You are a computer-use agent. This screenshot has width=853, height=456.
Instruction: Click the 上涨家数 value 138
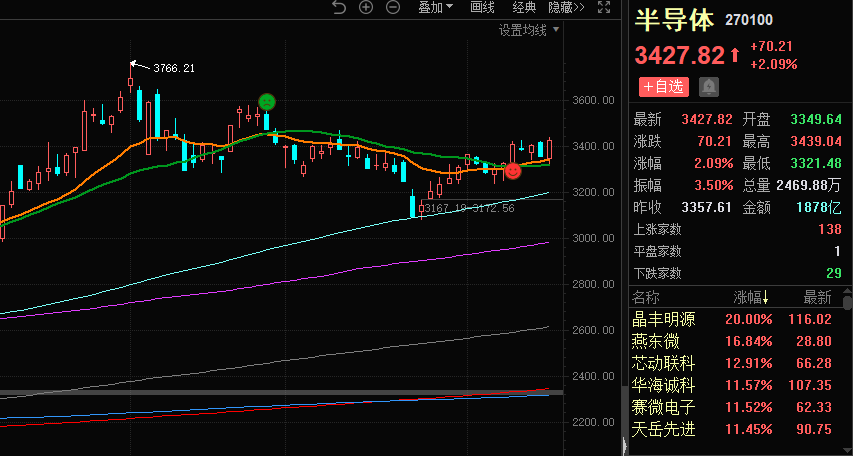pyautogui.click(x=830, y=229)
